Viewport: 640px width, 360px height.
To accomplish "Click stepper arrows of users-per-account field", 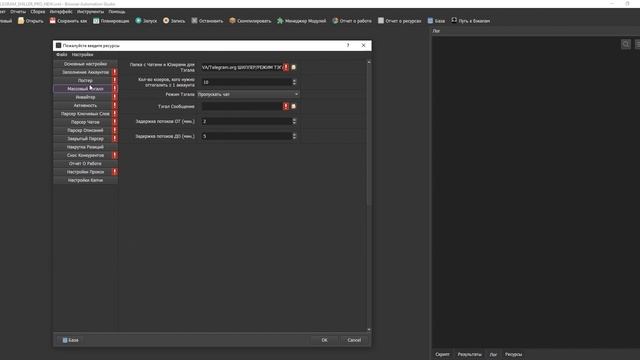I will pos(294,82).
